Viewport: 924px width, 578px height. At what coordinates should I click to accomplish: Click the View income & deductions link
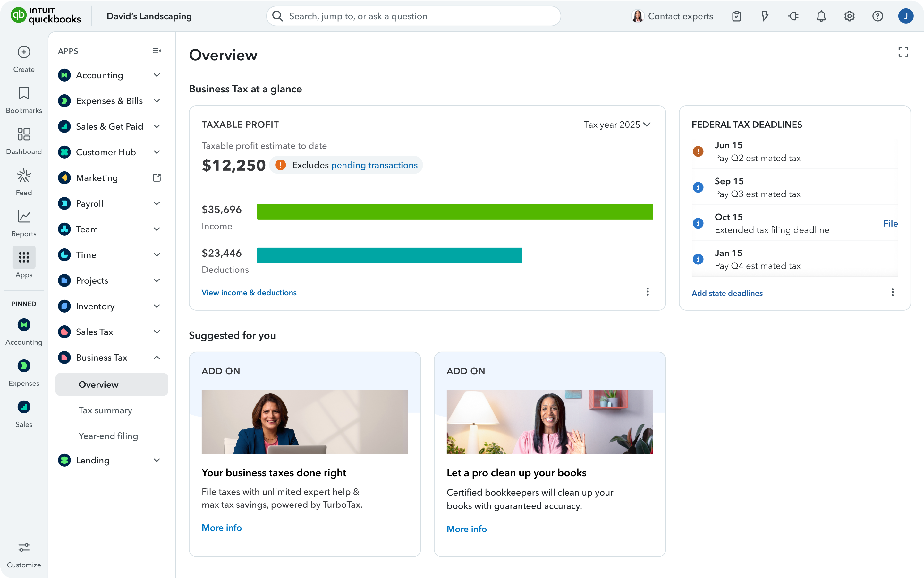point(249,292)
